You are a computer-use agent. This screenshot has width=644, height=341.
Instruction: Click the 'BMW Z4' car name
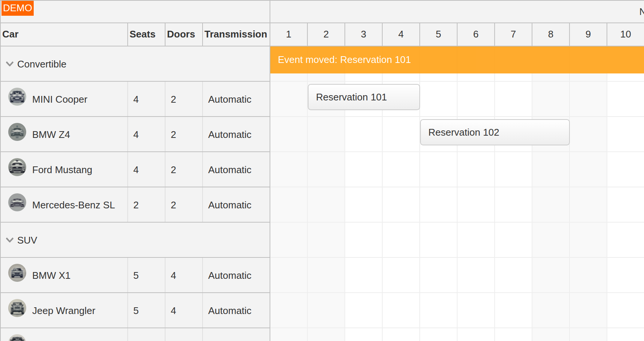(x=51, y=135)
